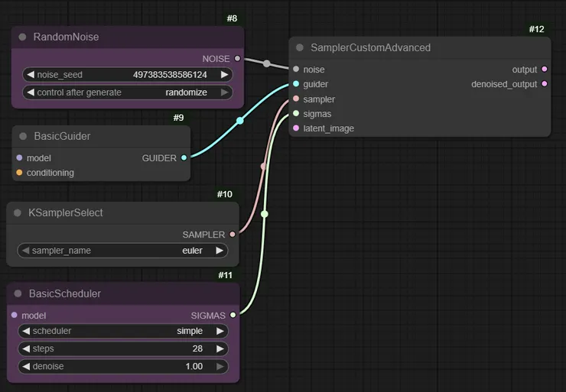Click the GUIDER output socket on BasicGuider
This screenshot has height=392, width=566.
[x=184, y=157]
